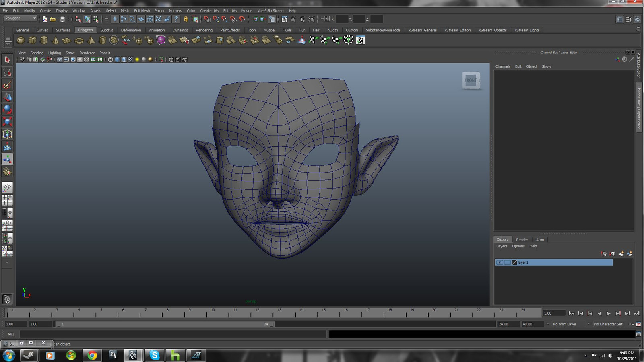Screen dimensions: 644x362
Task: Click the Layers menu in Layer Editor
Action: click(502, 246)
